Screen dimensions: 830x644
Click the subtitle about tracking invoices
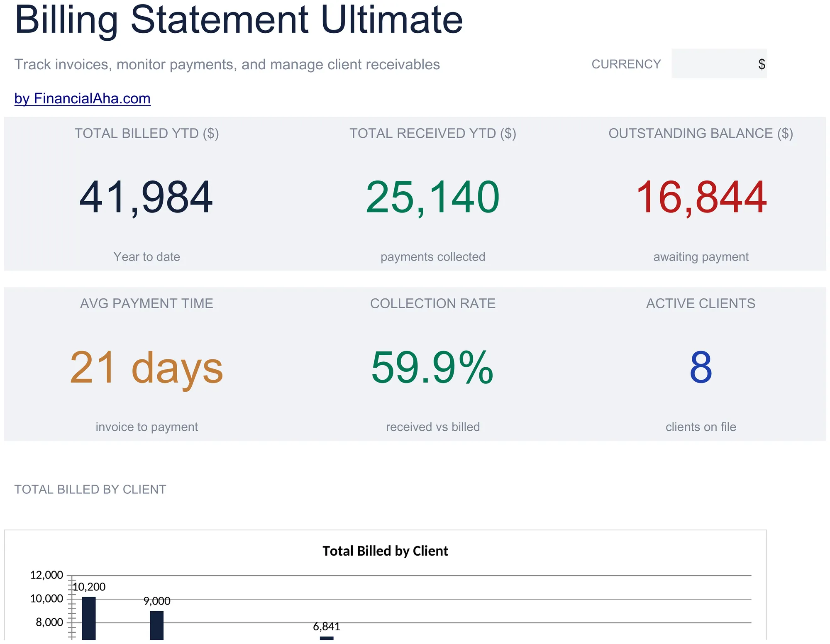(227, 65)
